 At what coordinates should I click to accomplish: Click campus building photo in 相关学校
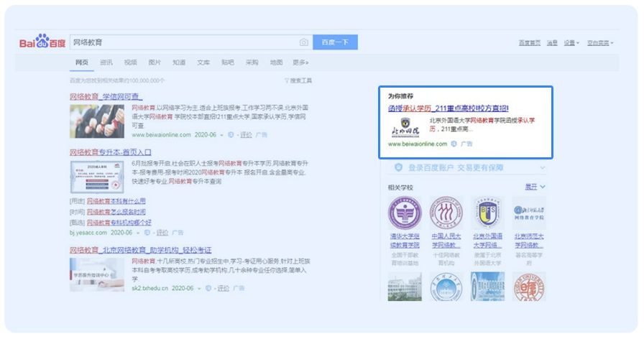[405, 287]
